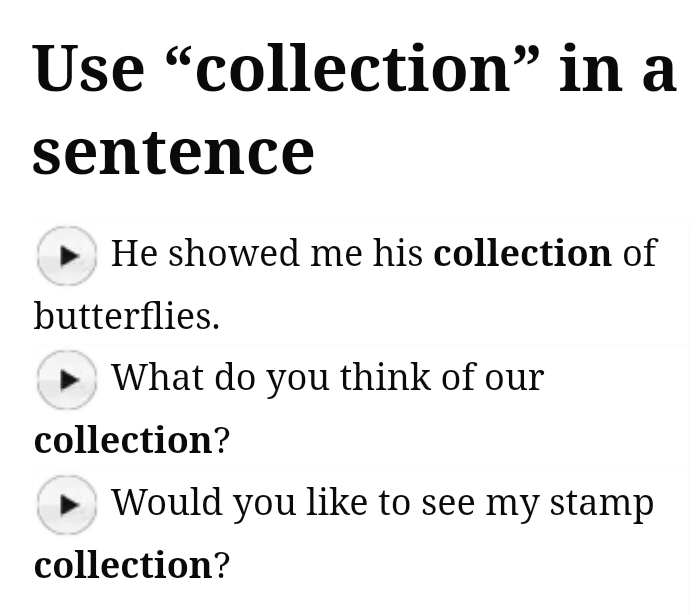696x615 pixels.
Task: Click the word "sentence" in the heading
Action: [173, 151]
